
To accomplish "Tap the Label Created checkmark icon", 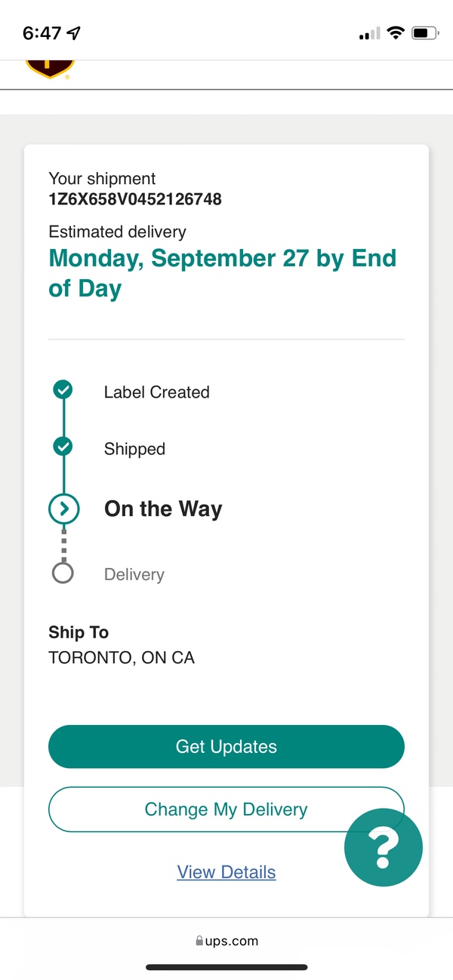I will pyautogui.click(x=63, y=390).
